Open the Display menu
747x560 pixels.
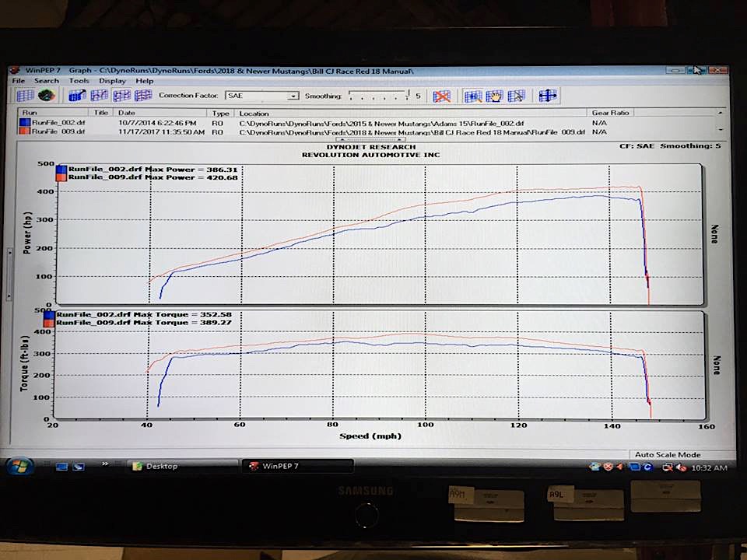(112, 80)
